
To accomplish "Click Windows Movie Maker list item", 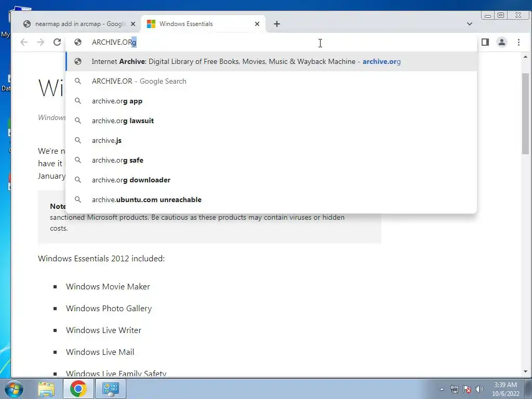I will coord(108,286).
